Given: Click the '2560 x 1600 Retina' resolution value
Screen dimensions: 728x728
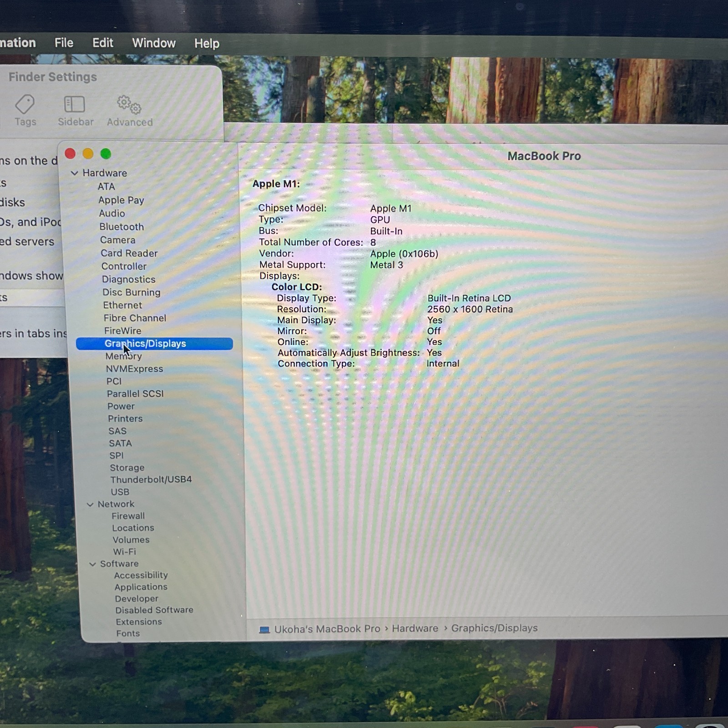Looking at the screenshot, I should pos(470,309).
